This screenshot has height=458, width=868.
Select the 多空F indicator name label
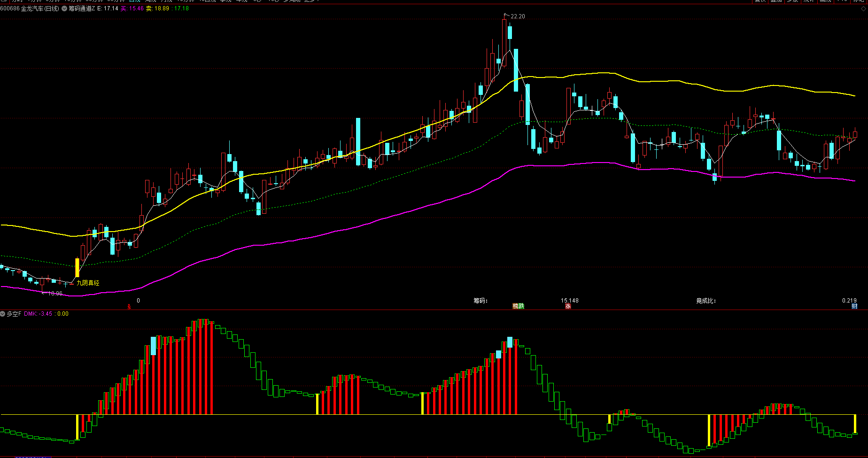[14, 314]
